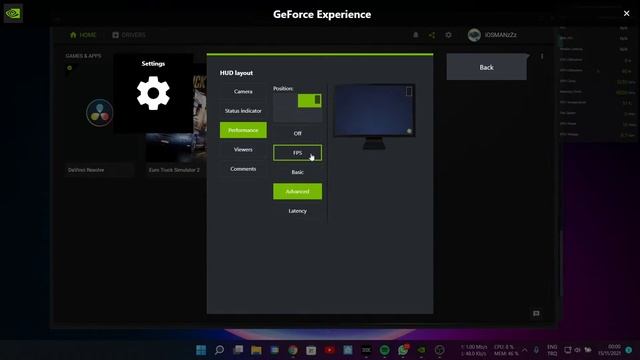Set HUD position to the bottom-right quadrant
640x360 pixels.
[x=309, y=115]
